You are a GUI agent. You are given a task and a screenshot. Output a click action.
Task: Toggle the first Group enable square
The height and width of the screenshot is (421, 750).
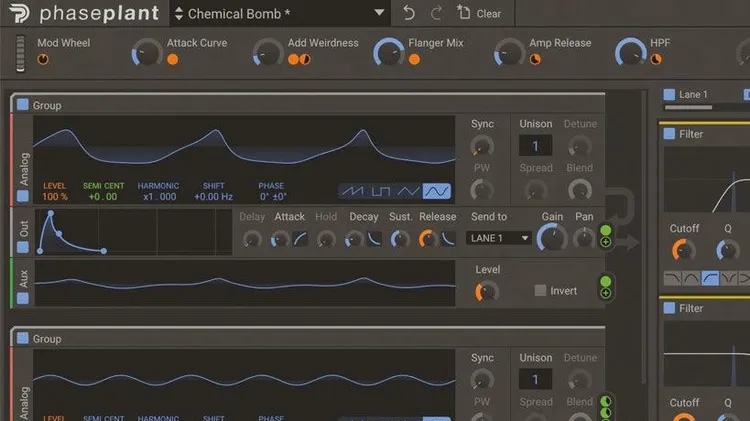[x=22, y=105]
